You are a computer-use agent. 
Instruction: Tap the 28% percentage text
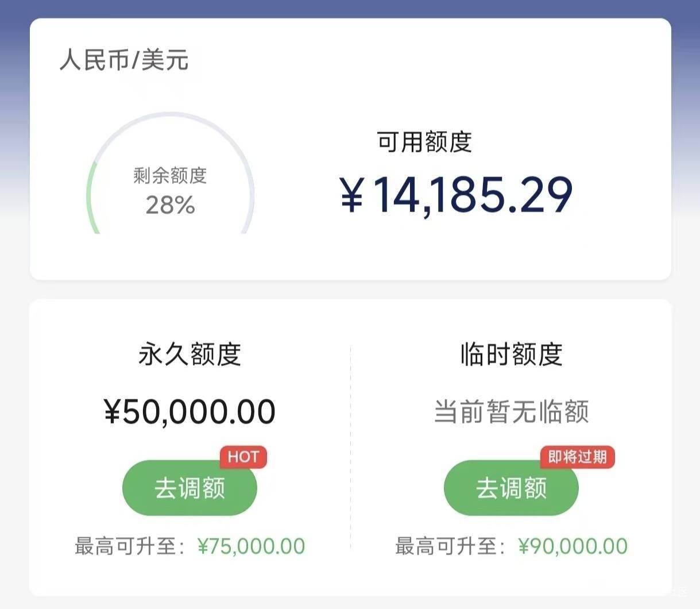point(170,205)
